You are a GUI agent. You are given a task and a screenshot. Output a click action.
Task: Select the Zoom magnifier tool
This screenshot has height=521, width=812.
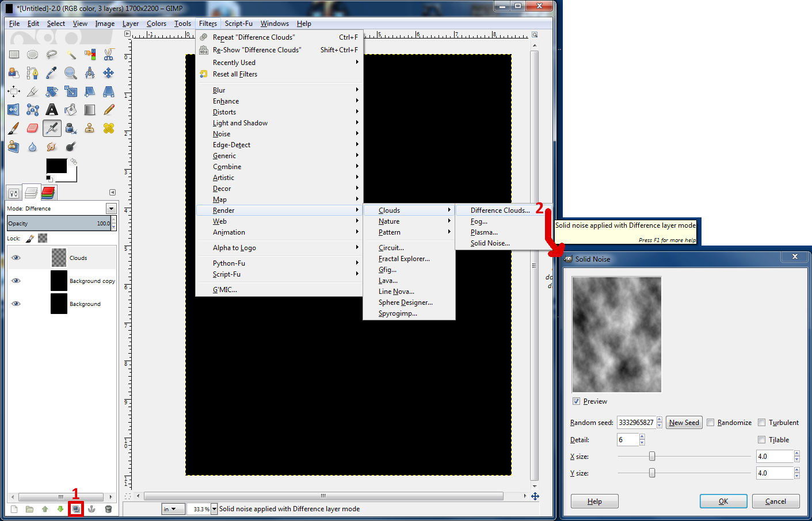click(71, 73)
